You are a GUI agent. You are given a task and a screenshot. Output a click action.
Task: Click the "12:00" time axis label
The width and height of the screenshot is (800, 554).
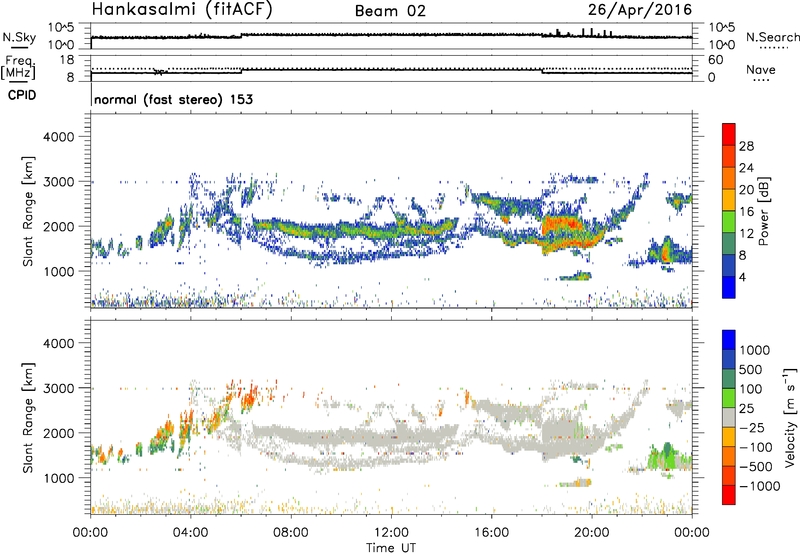391,533
